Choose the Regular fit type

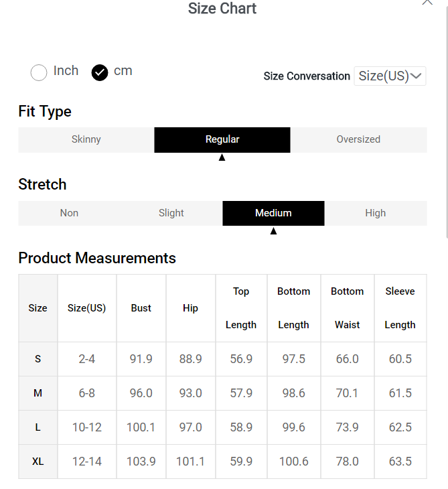coord(222,140)
